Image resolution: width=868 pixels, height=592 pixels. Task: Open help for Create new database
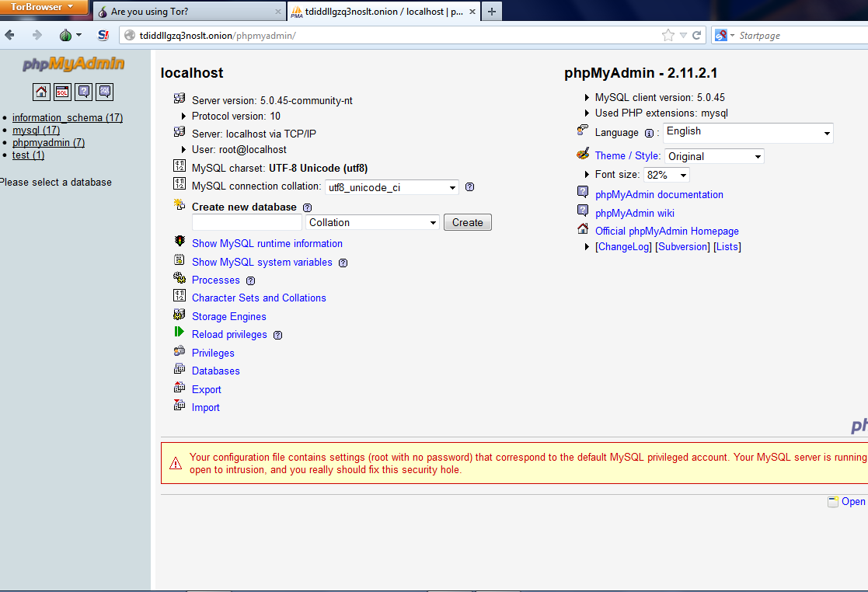click(307, 207)
